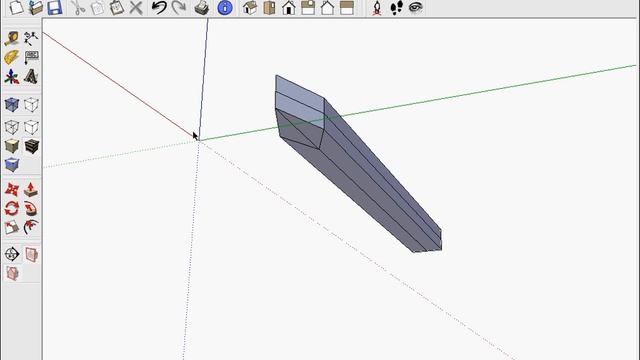The image size is (640, 360).
Task: Switch to Wireframe style
Action: [x=12, y=127]
